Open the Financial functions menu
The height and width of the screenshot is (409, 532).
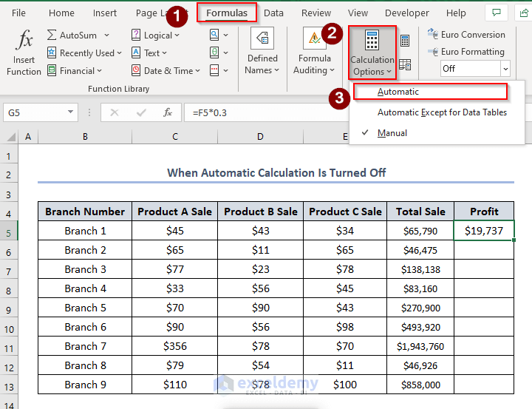(x=75, y=71)
